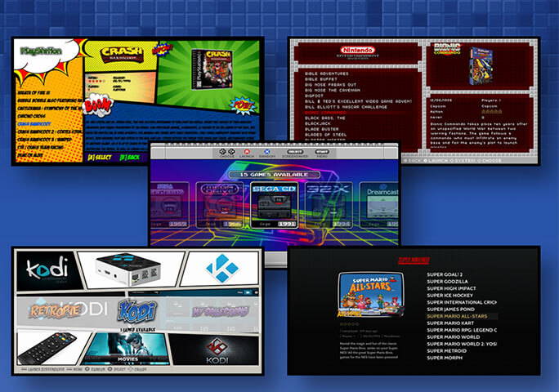Click the blue Kodi diamond logo tile
The image size is (559, 392).
click(x=222, y=269)
